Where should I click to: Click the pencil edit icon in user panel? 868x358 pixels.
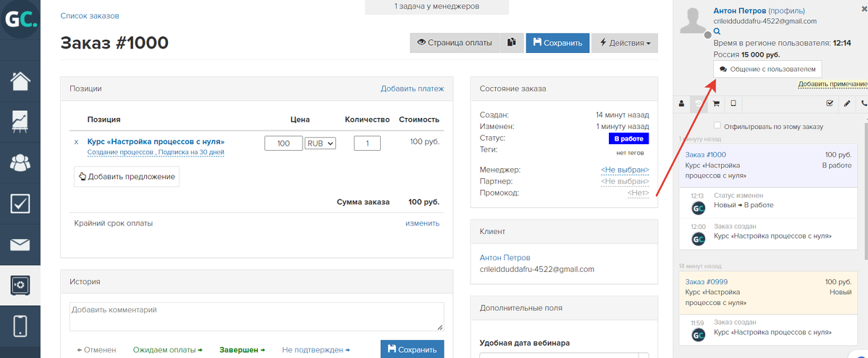846,103
